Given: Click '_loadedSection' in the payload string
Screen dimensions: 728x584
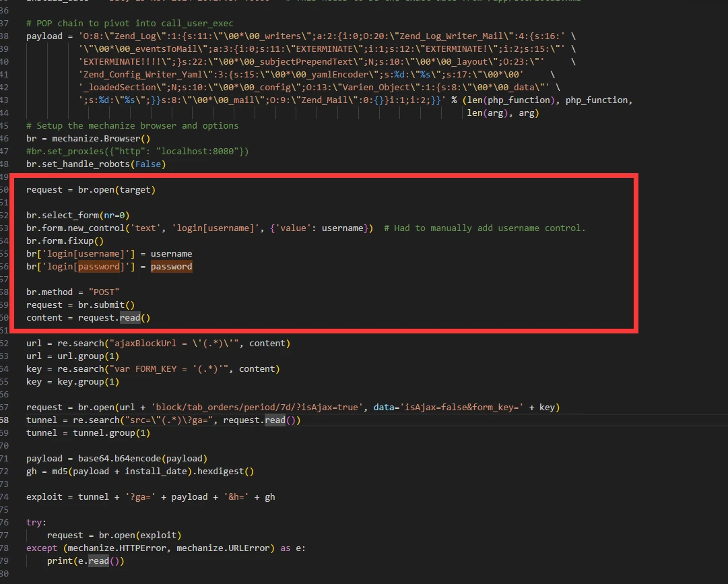Looking at the screenshot, I should coord(120,88).
